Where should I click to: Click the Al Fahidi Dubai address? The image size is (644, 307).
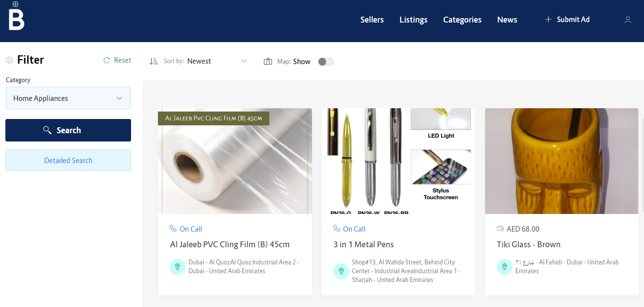(567, 266)
